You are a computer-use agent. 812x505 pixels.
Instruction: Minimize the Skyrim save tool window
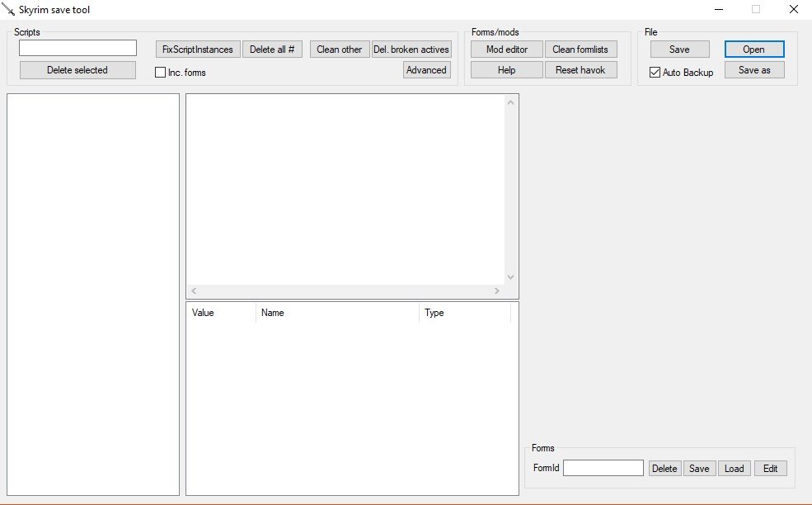pos(719,9)
